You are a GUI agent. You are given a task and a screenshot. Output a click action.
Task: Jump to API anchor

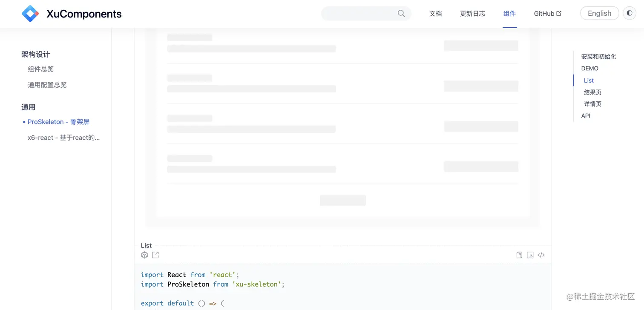pyautogui.click(x=586, y=116)
